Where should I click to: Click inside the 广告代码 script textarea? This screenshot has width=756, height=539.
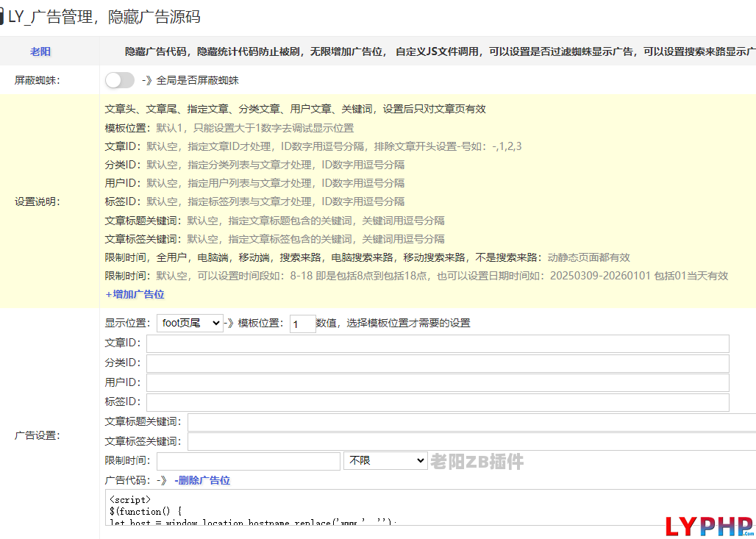click(427, 507)
